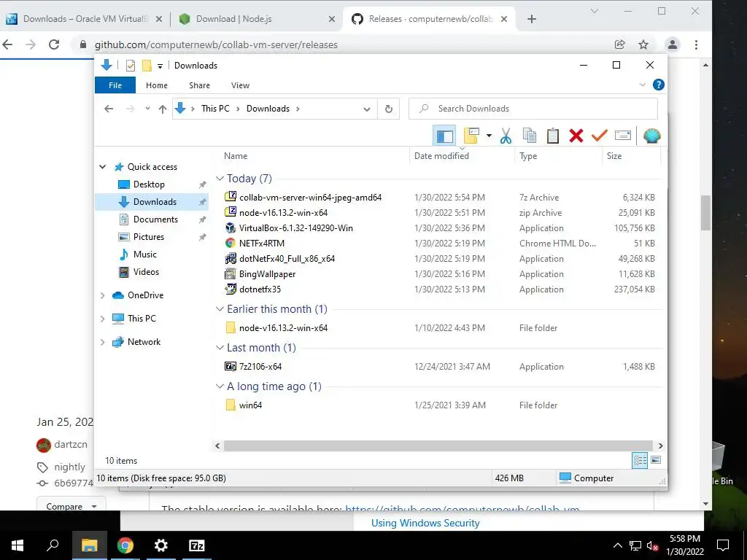Screen dimensions: 747x560
Task: Open the folder options toolbar icon
Action: [x=471, y=136]
